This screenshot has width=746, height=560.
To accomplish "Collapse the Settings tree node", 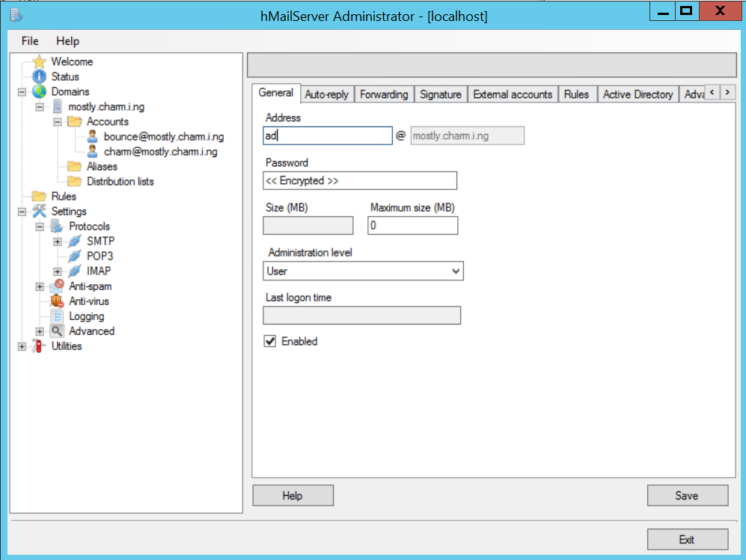I will (x=22, y=212).
